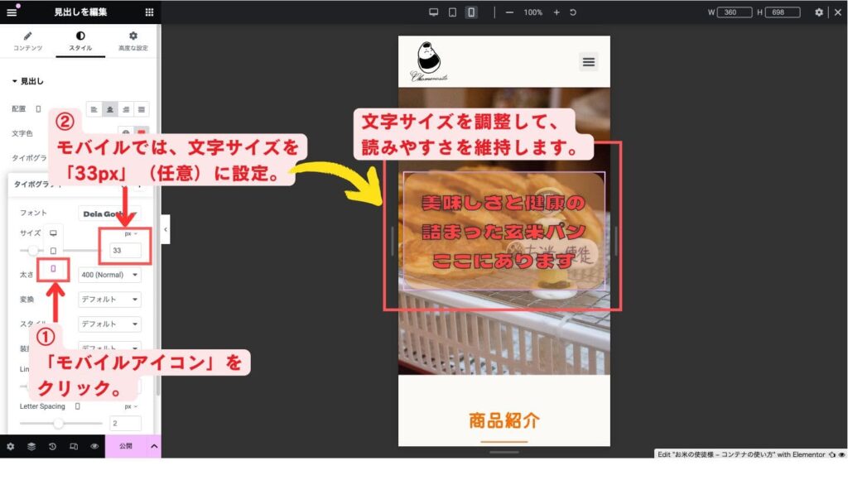This screenshot has width=848, height=504.
Task: Click the site logo in the preview
Action: (429, 61)
